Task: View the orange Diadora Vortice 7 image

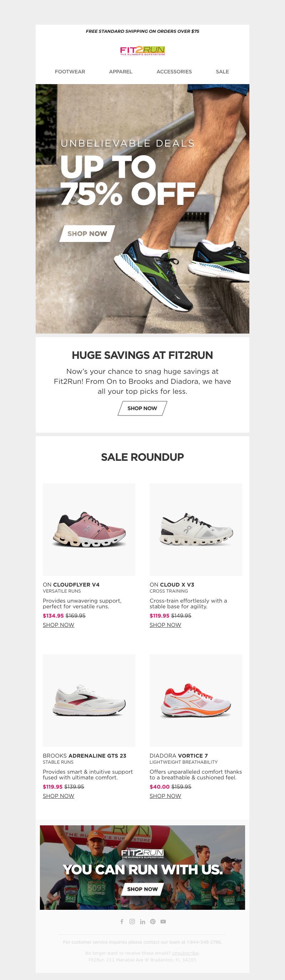Action: (x=196, y=700)
